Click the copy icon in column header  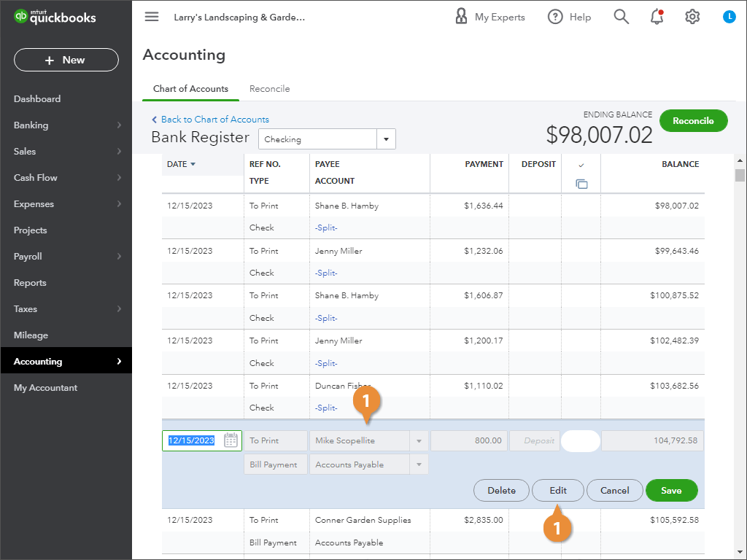[x=581, y=184]
